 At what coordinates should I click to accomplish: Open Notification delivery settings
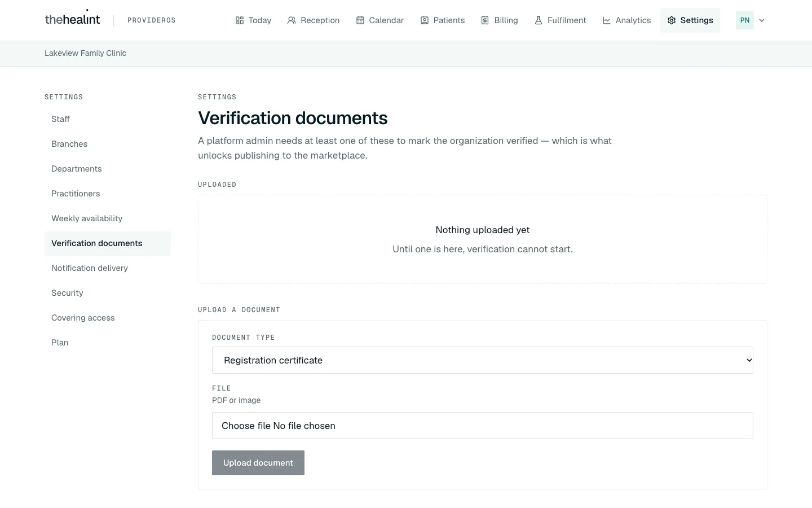pos(108,268)
